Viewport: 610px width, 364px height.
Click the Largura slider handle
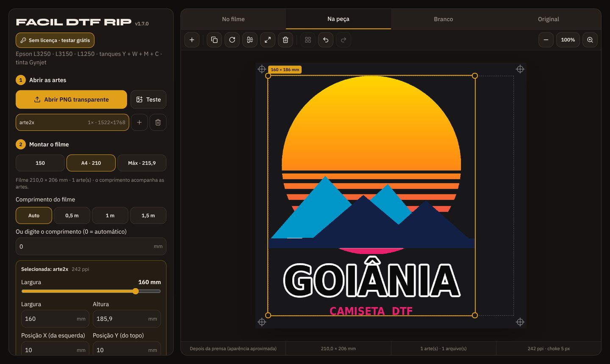pos(136,291)
